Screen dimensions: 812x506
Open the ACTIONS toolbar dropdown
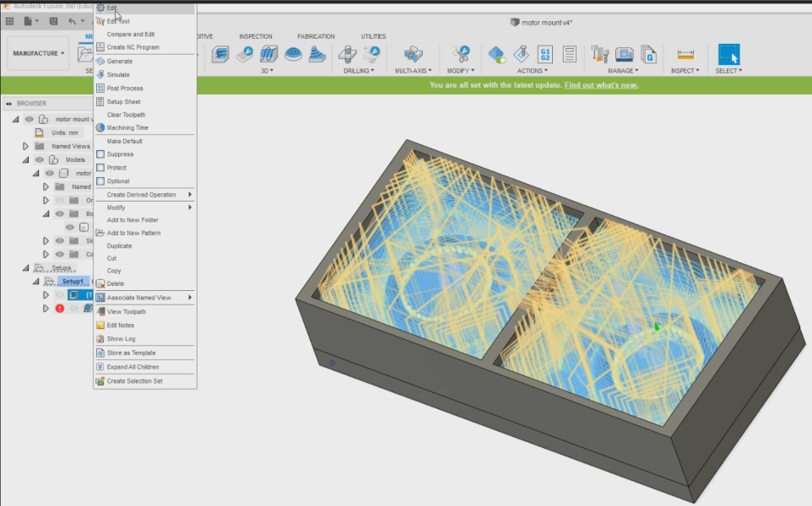(x=532, y=71)
